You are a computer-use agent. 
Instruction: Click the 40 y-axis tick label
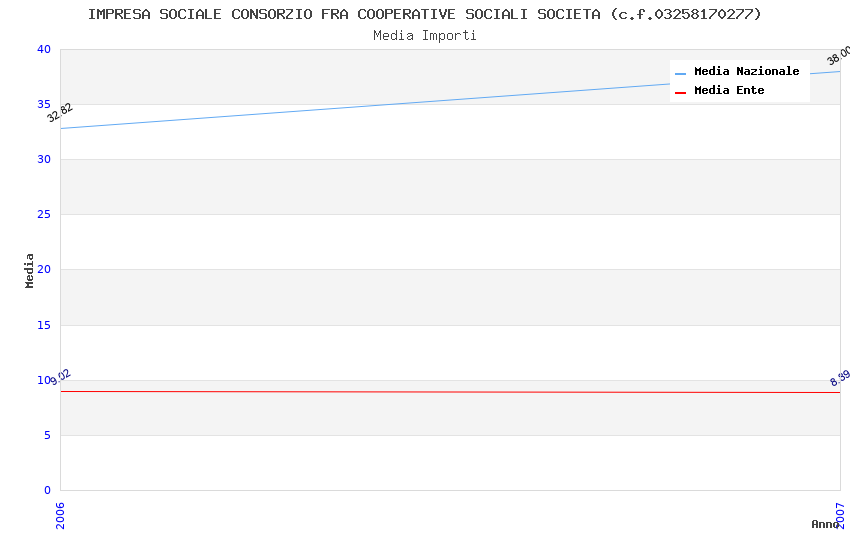point(44,49)
